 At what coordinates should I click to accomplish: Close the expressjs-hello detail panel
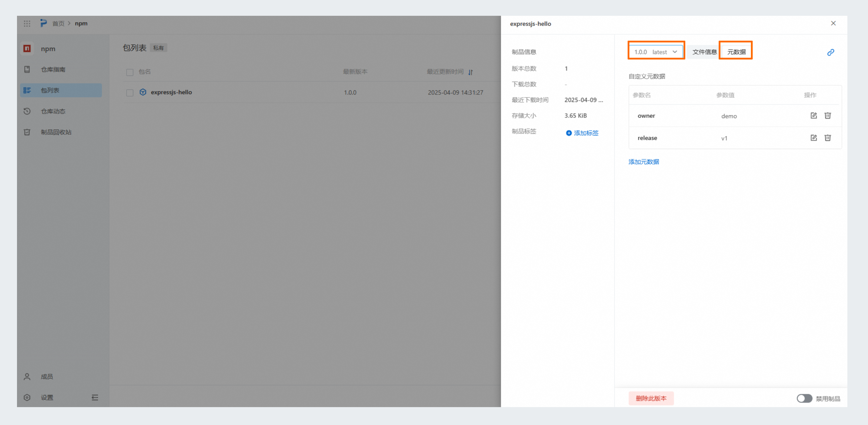click(833, 23)
